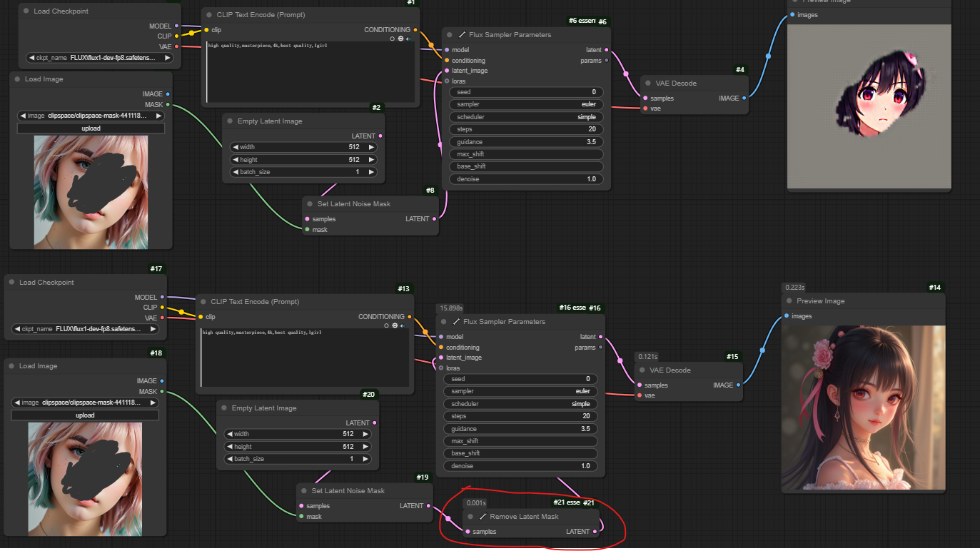Image resolution: width=980 pixels, height=551 pixels.
Task: Collapse Load Checkpoint #17 using its title dot
Action: pos(12,283)
